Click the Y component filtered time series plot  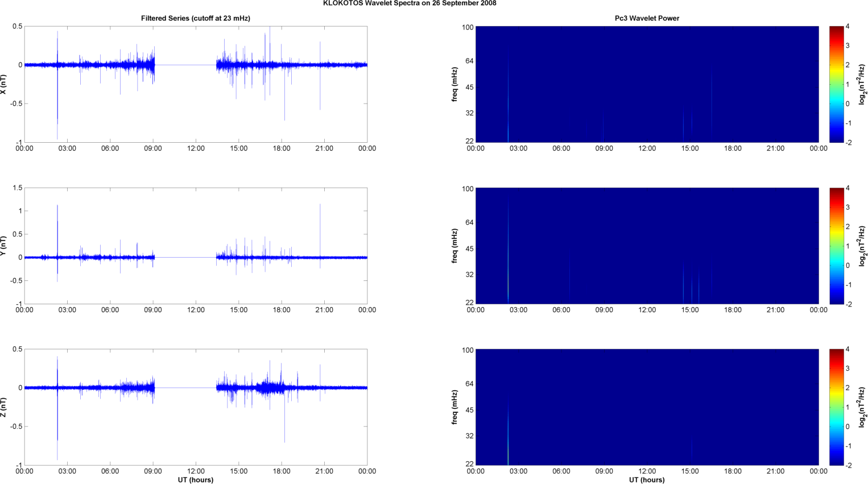click(196, 246)
